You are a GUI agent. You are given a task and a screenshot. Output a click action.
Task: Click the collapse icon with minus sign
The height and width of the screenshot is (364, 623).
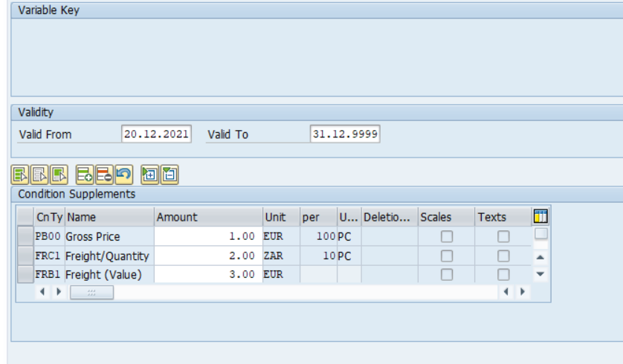[x=170, y=175]
